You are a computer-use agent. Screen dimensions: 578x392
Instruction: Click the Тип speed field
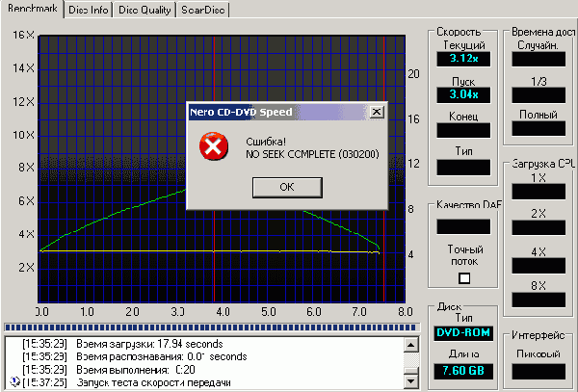463,168
